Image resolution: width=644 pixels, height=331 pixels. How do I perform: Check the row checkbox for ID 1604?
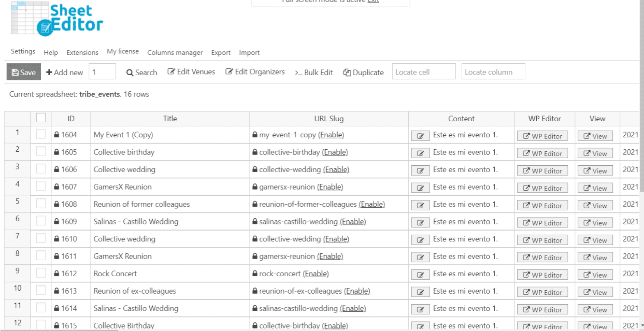41,134
